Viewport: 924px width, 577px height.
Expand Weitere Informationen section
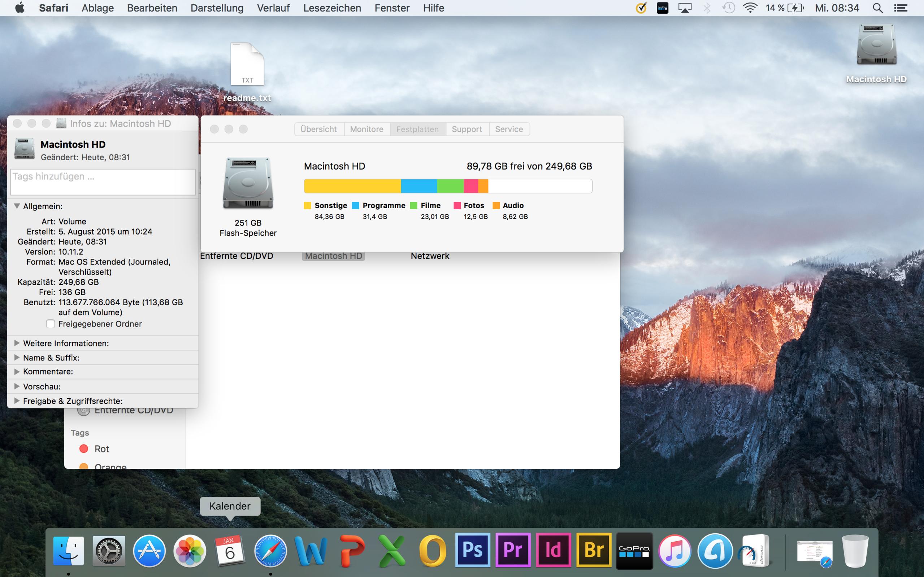17,343
